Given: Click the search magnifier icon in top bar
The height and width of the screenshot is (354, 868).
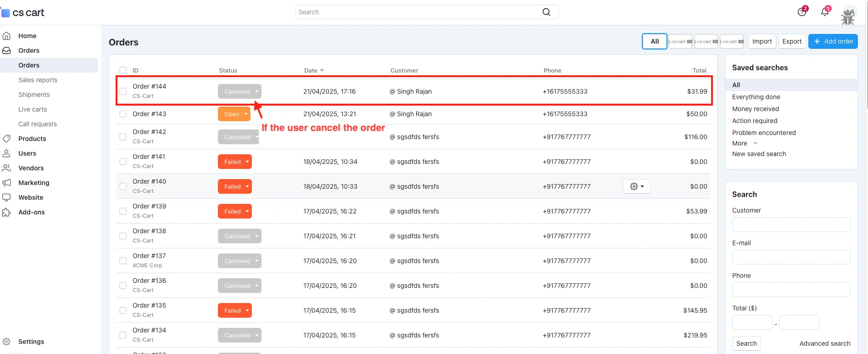Looking at the screenshot, I should click(x=546, y=12).
